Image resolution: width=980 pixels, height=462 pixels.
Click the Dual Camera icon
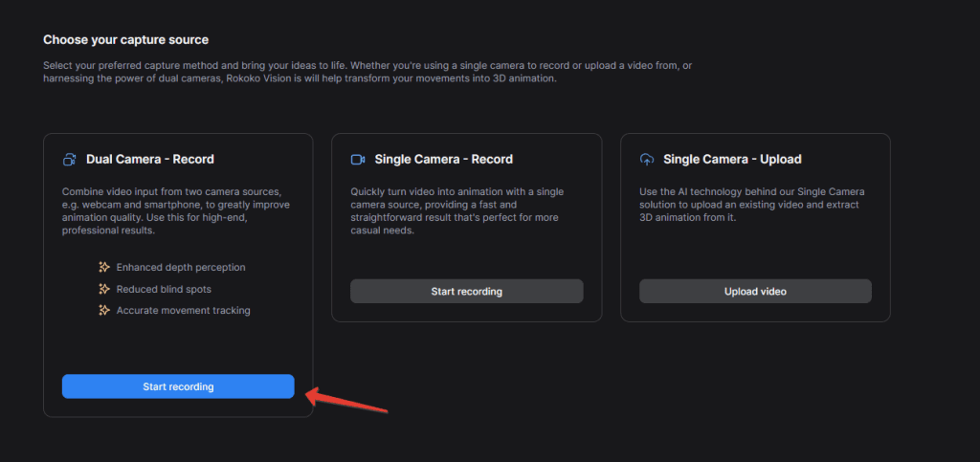click(69, 160)
